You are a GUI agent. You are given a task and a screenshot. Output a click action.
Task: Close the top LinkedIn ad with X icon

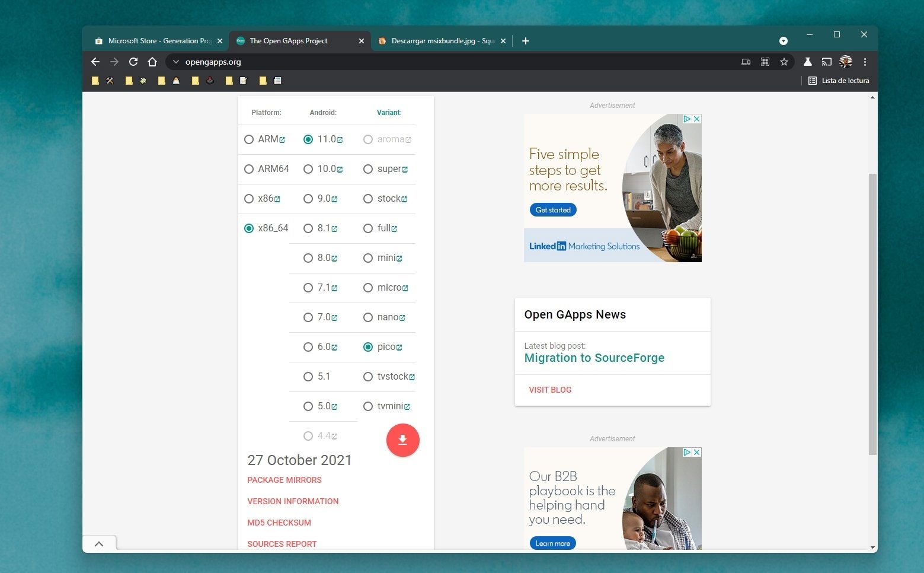(697, 119)
